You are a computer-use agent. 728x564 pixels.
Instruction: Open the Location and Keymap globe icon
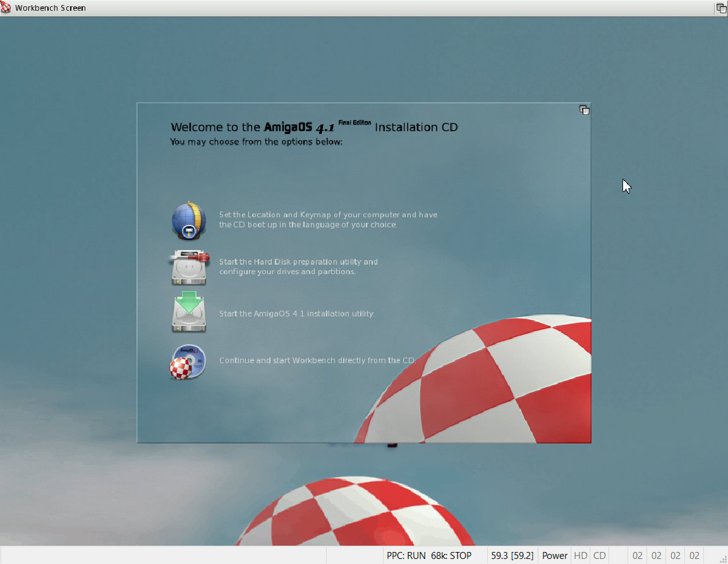[x=188, y=220]
